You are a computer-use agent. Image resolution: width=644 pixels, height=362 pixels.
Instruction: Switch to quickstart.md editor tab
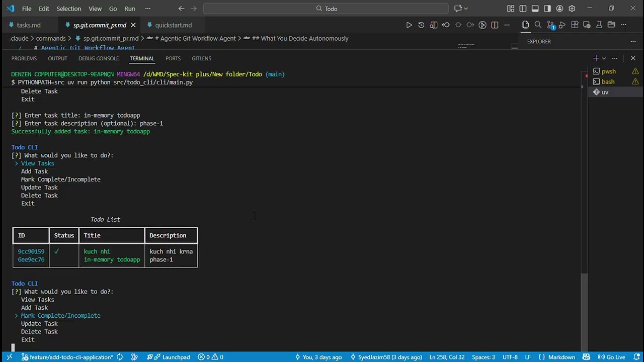point(174,25)
